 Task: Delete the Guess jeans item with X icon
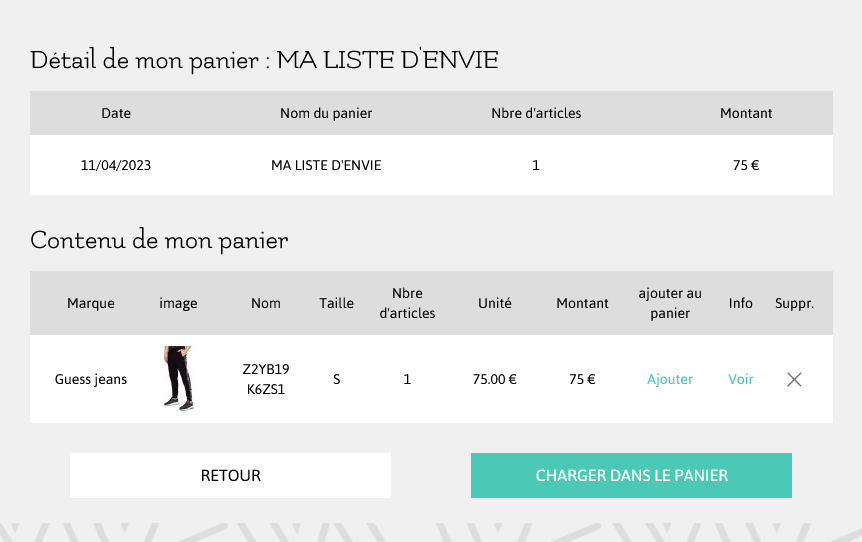pyautogui.click(x=794, y=379)
